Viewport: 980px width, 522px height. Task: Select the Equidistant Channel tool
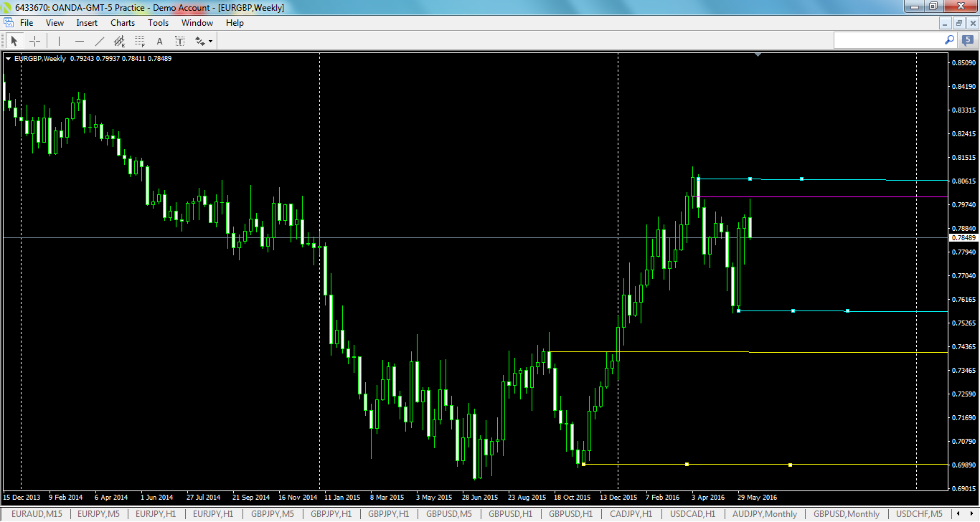[119, 41]
